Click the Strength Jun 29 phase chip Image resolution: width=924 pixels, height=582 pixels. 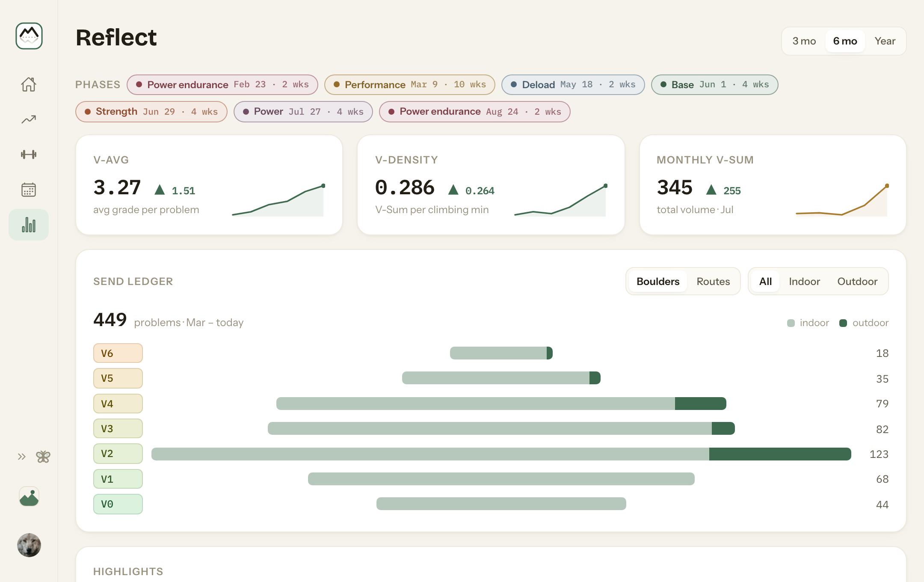(151, 112)
